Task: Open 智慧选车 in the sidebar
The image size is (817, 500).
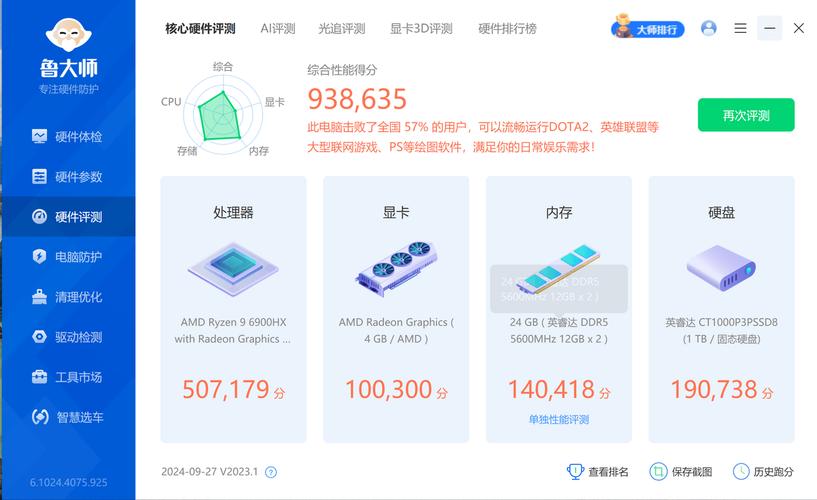Action: tap(68, 417)
